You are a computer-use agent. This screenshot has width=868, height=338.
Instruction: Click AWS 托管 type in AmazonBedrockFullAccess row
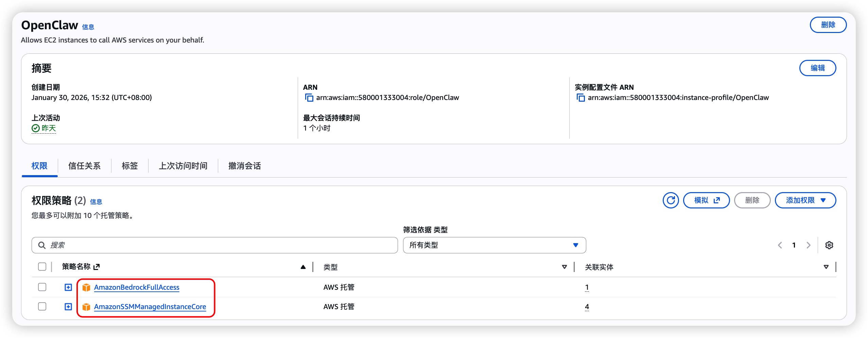(x=339, y=287)
